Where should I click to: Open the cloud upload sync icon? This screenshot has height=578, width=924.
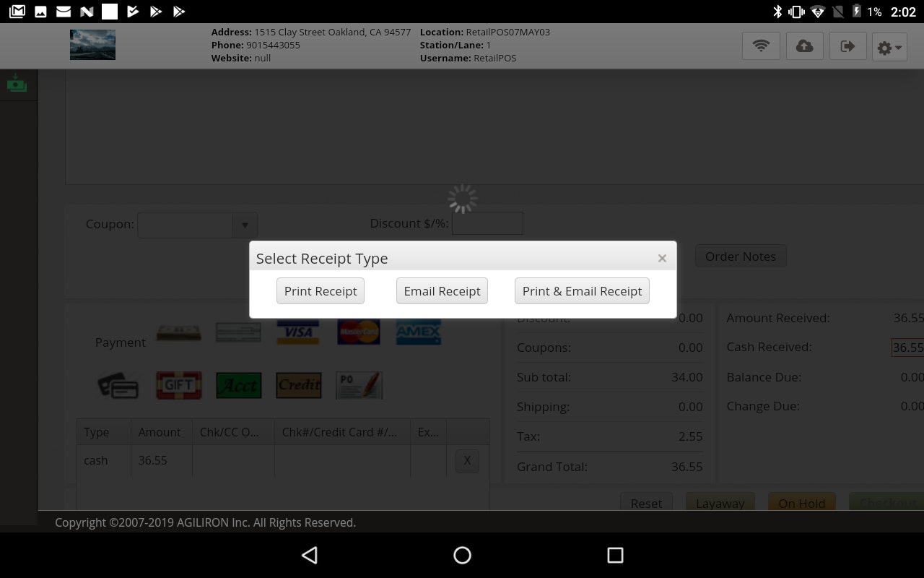click(804, 46)
